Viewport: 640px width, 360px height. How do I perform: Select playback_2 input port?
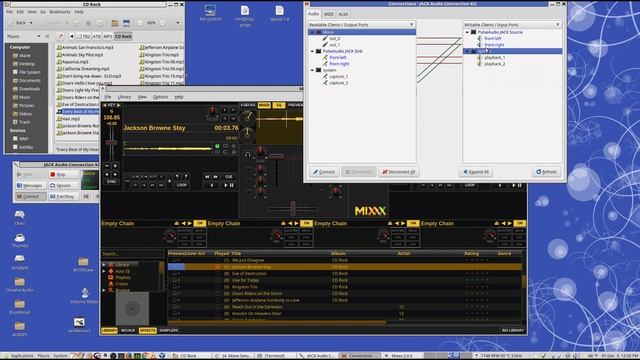[494, 64]
